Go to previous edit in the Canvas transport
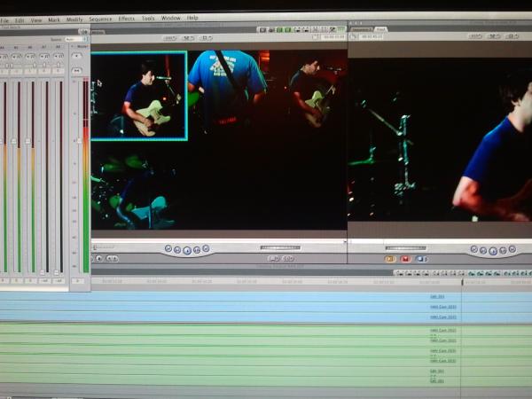The width and height of the screenshot is (532, 399). (474, 249)
